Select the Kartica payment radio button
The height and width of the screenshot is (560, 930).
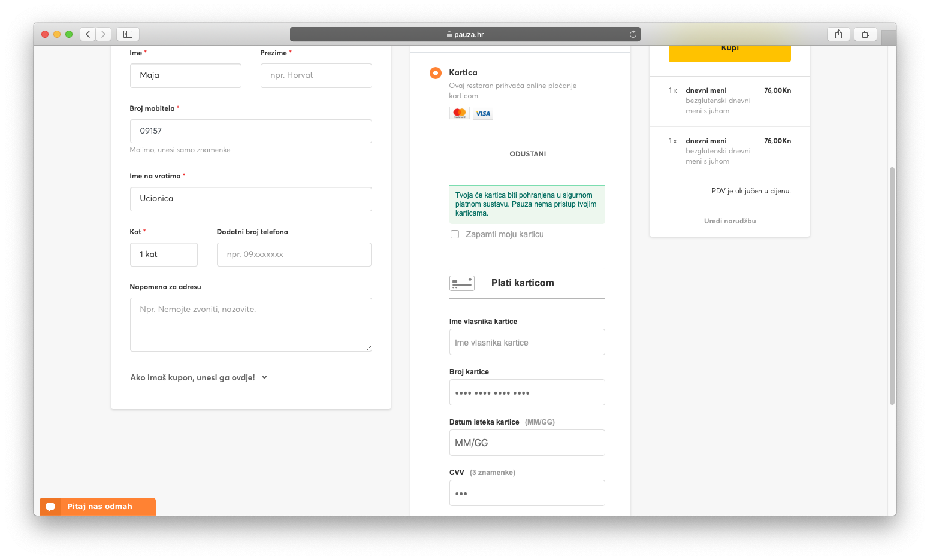point(436,73)
